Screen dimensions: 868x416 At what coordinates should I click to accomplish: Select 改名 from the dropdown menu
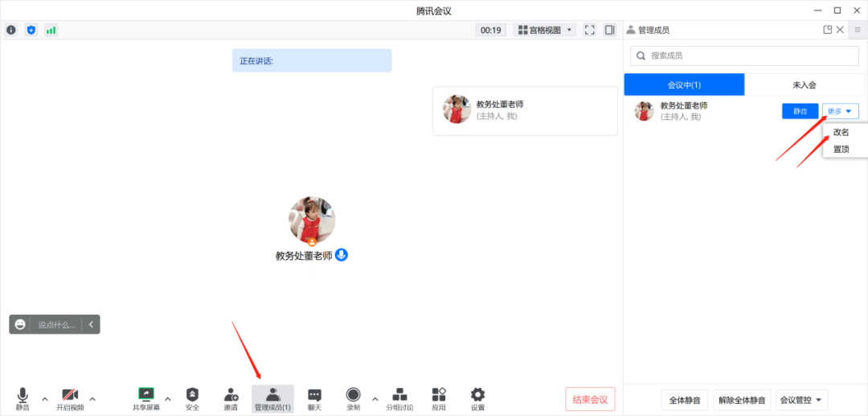841,133
